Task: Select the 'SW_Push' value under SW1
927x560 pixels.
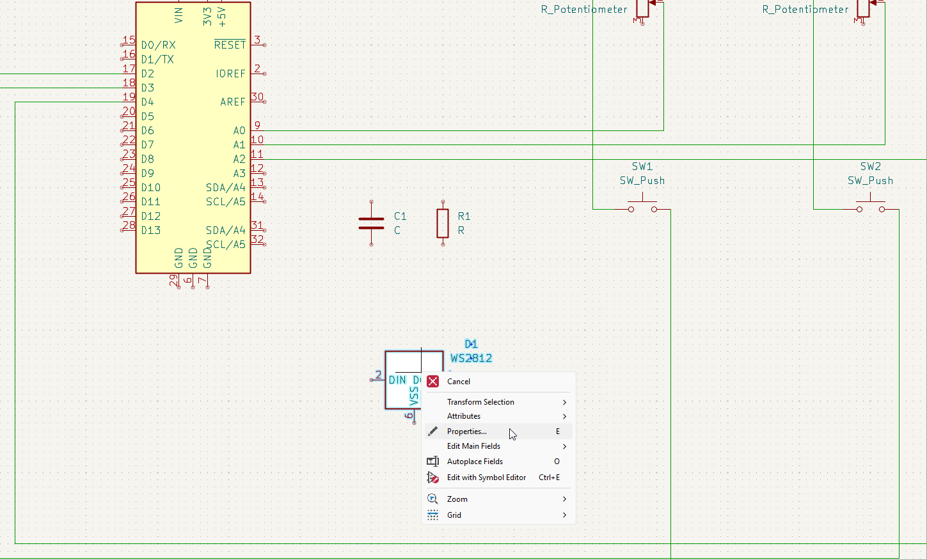Action: (642, 181)
